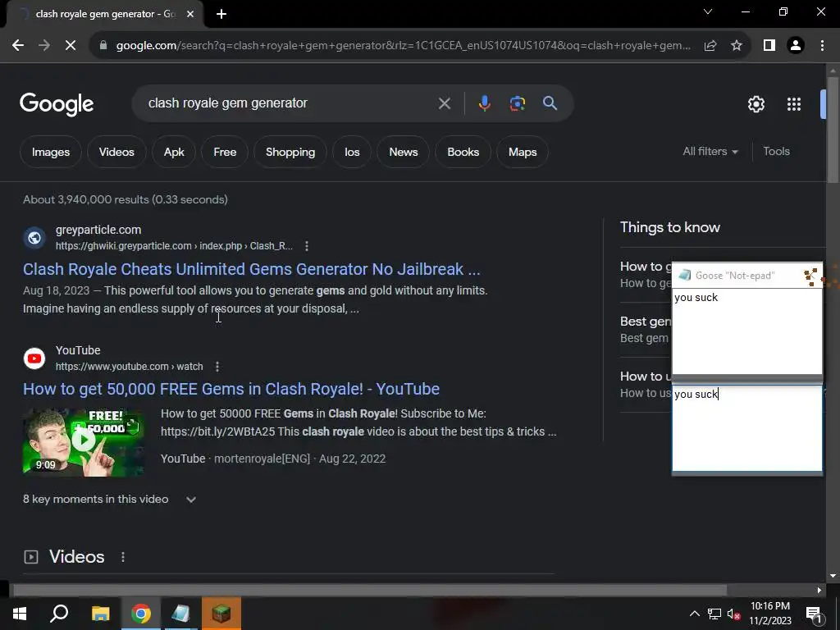The image size is (840, 630).
Task: Play the 9:09 YouTube video thumbnail
Action: coord(83,442)
